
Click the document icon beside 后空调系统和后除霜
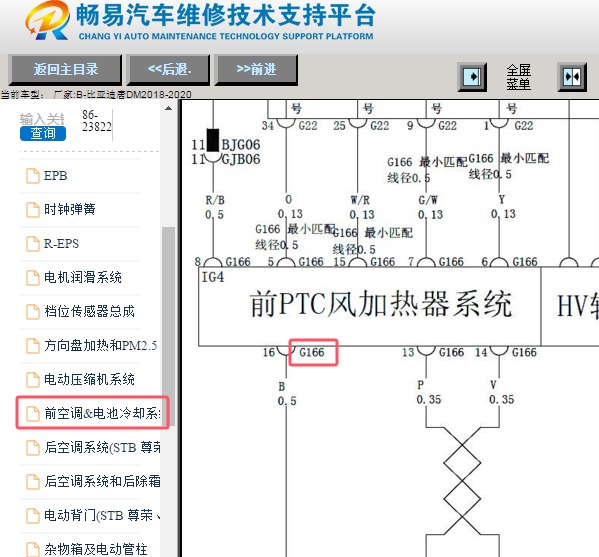[33, 481]
